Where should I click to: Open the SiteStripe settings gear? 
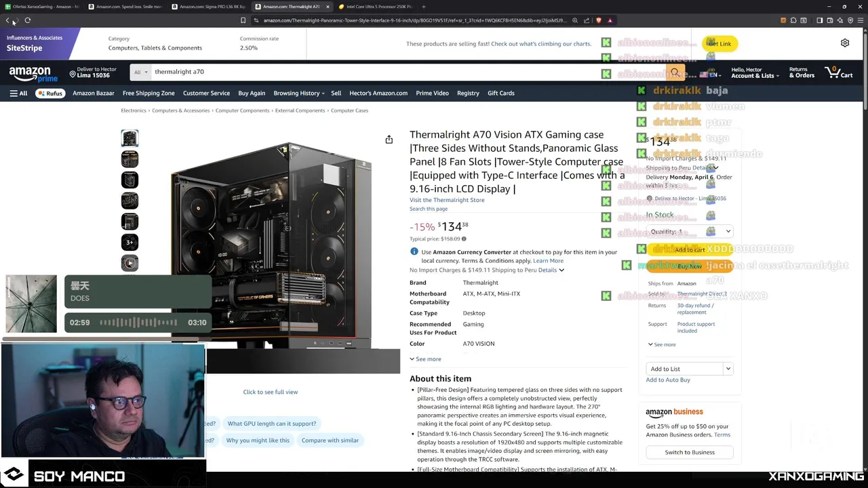pyautogui.click(x=845, y=43)
